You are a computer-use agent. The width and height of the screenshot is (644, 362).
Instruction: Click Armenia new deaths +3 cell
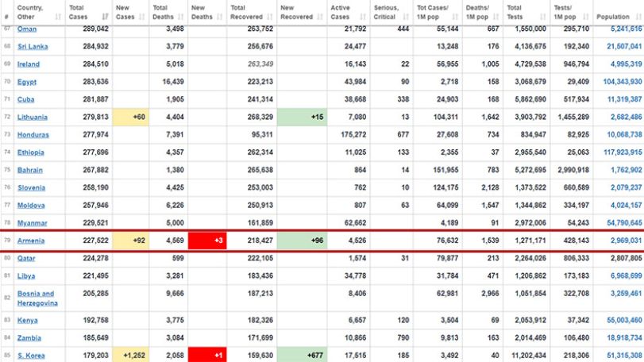207,241
